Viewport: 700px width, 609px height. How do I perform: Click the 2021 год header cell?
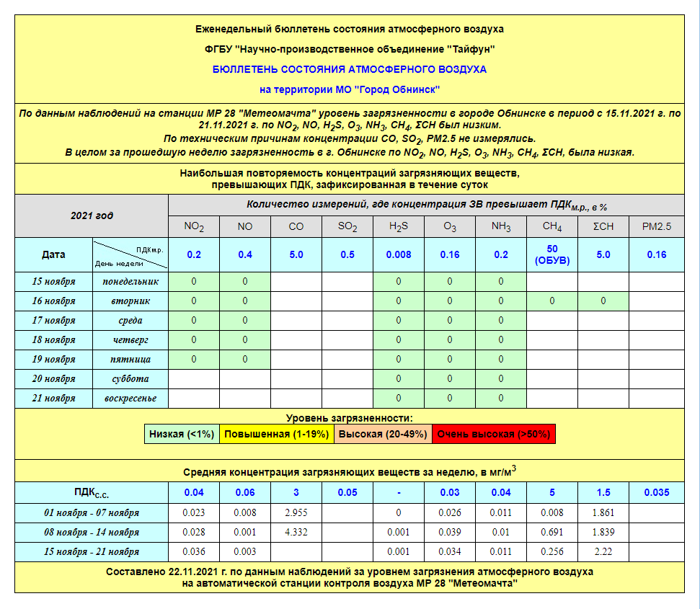[x=92, y=215]
